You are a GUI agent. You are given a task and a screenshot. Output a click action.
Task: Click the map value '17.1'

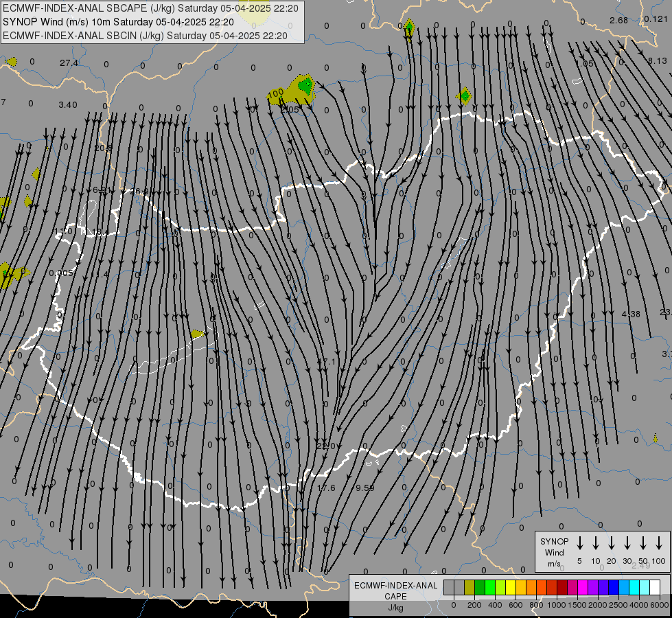[327, 362]
